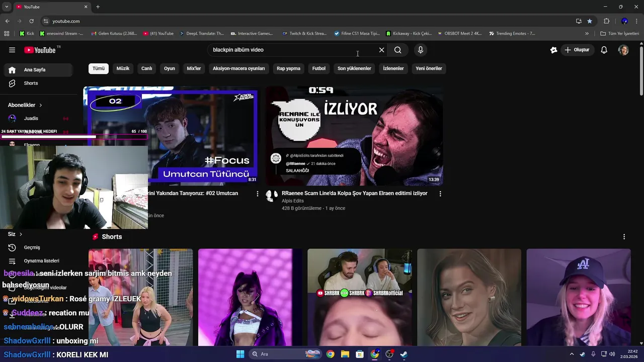This screenshot has height=362, width=644.
Task: Click the browser address bar
Action: [307, 21]
